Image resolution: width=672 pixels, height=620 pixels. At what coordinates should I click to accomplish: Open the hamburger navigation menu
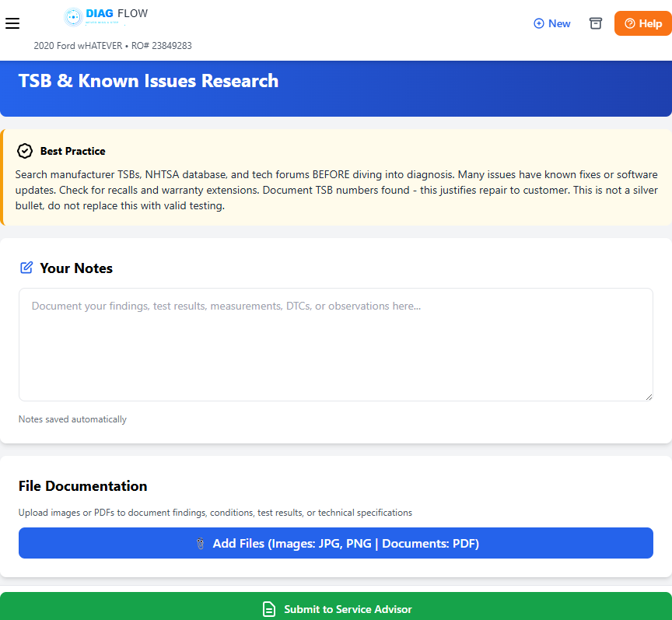point(12,23)
